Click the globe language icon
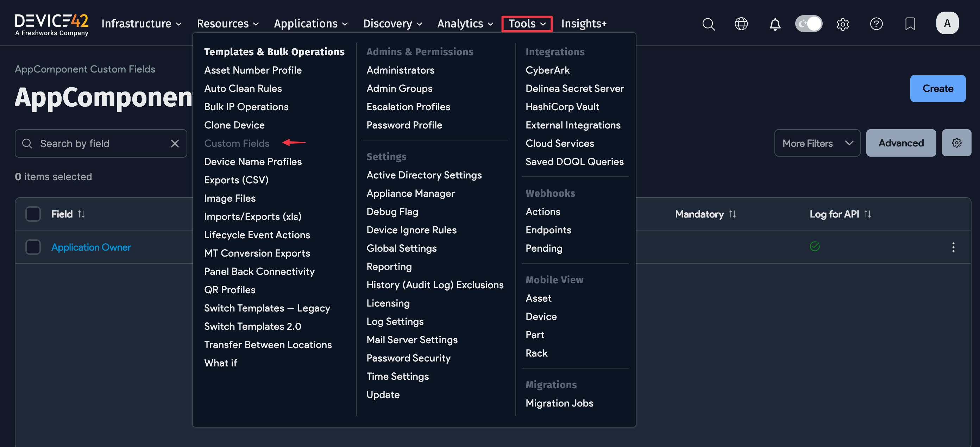 (741, 24)
